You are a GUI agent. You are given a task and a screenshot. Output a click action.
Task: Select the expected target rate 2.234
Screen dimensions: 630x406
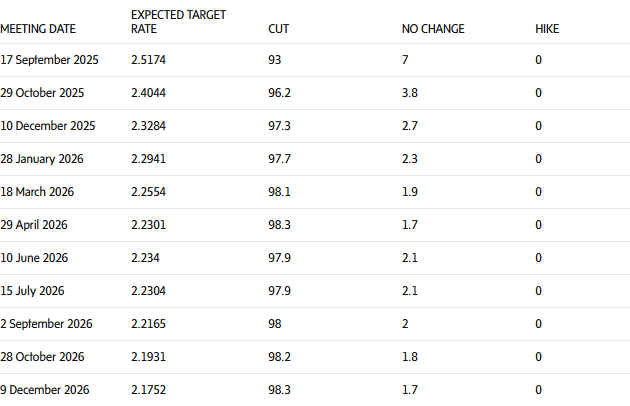(x=145, y=258)
